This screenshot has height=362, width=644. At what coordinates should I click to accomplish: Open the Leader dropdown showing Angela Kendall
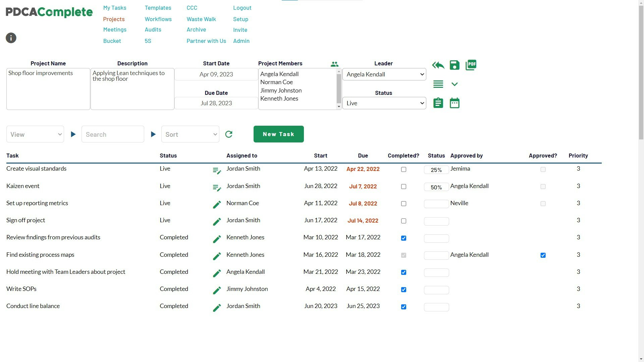[x=384, y=74]
